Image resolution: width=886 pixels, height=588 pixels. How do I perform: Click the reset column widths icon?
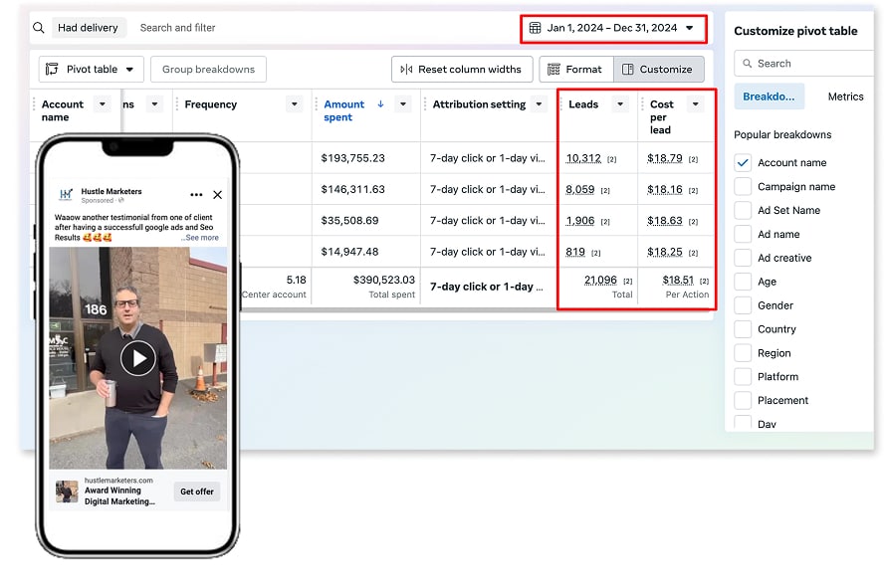click(406, 69)
